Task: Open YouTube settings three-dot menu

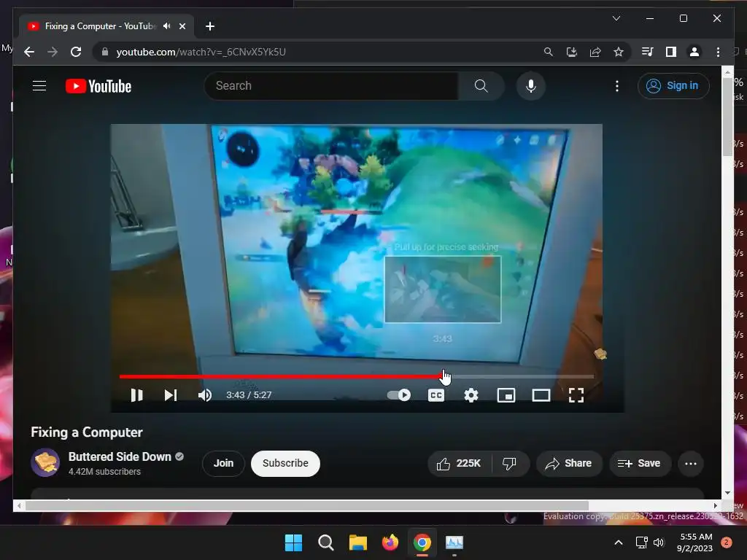Action: 617,86
